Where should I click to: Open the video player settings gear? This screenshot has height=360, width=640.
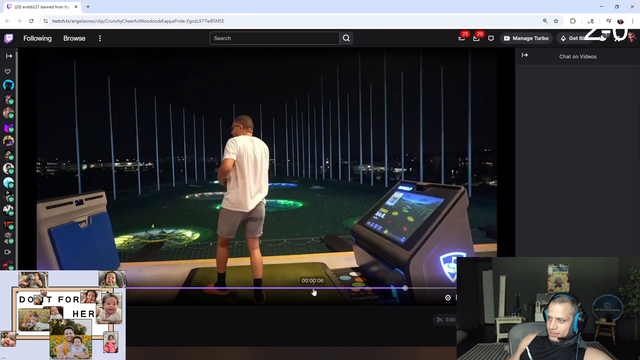click(x=448, y=298)
